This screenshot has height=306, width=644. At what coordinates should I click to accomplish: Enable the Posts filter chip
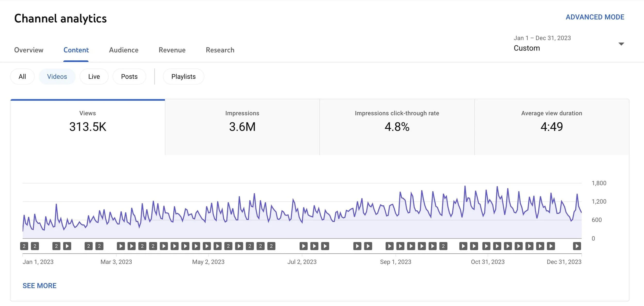[129, 77]
